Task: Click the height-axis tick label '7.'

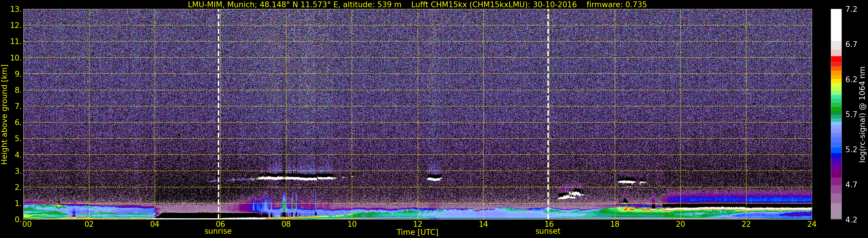Action: point(18,107)
